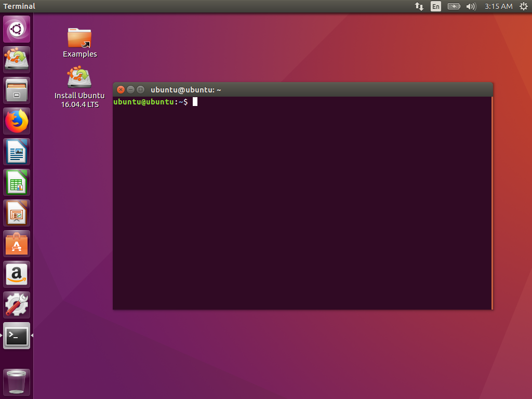
Task: Launch LibreOffice Writer
Action: pyautogui.click(x=16, y=151)
